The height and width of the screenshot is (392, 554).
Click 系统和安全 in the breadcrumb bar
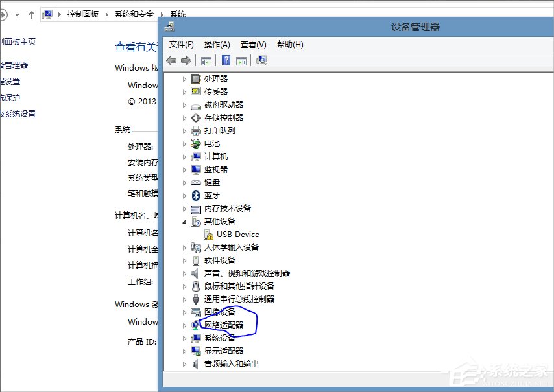(134, 13)
